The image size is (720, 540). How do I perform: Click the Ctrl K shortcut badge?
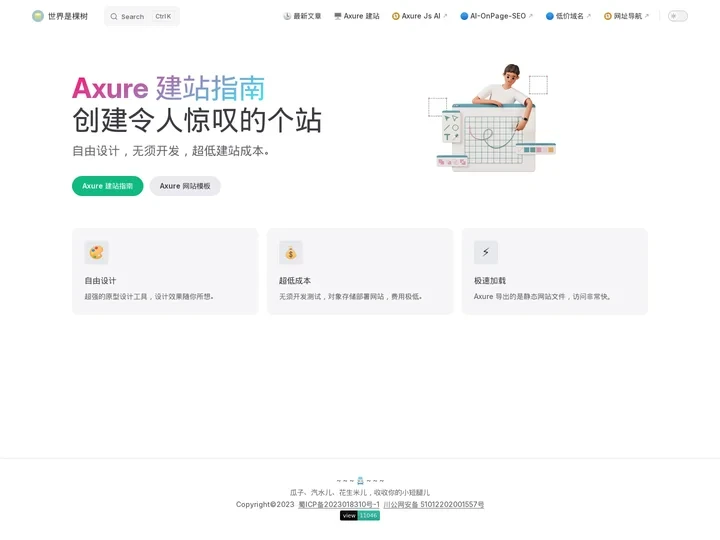163,16
